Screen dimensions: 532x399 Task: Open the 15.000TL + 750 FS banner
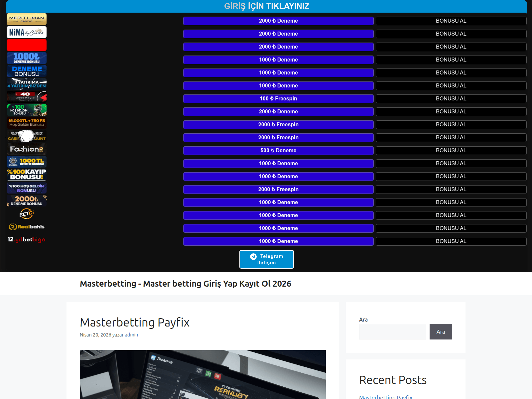click(x=27, y=123)
